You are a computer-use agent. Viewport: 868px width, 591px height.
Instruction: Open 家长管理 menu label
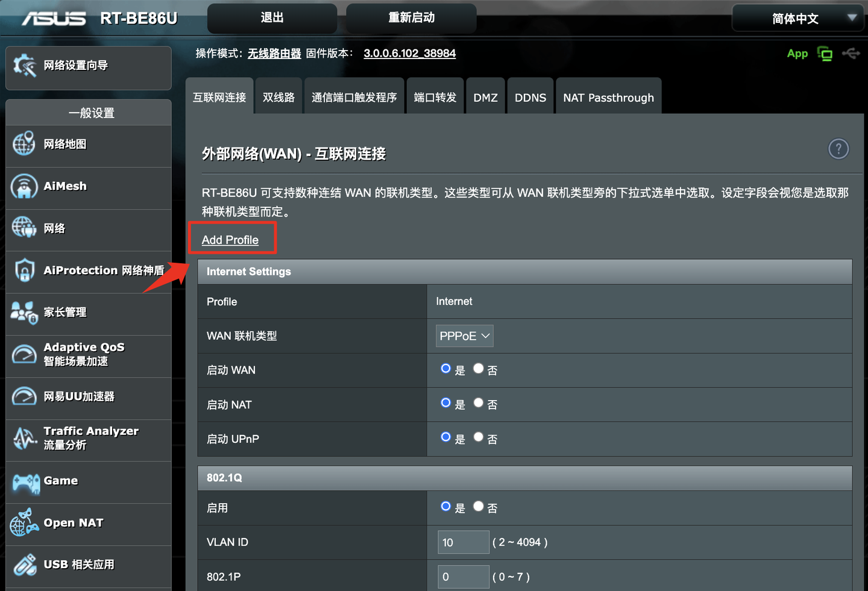tap(65, 312)
